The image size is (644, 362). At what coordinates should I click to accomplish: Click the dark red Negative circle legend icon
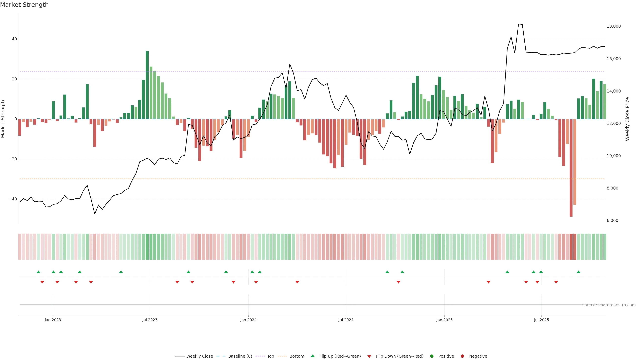click(462, 356)
